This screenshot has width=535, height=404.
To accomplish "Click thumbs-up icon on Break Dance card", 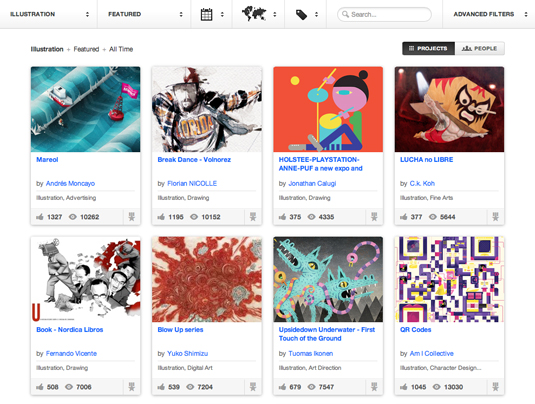I will click(161, 217).
